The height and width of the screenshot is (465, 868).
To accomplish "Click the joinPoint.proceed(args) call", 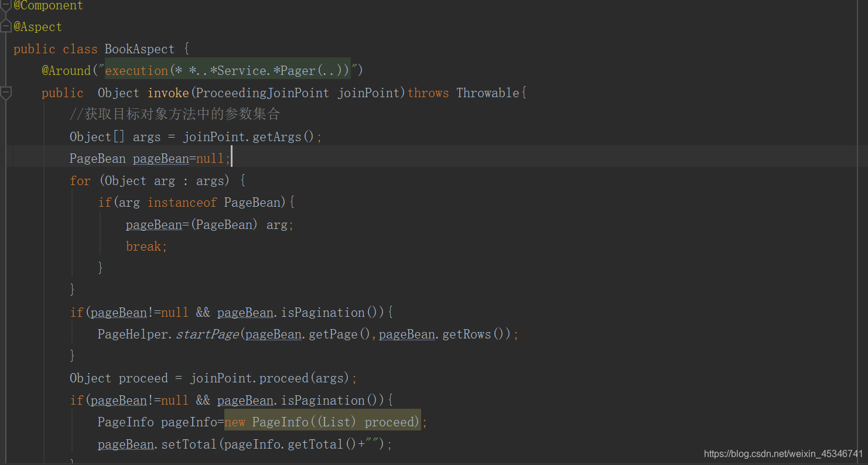I will point(270,378).
